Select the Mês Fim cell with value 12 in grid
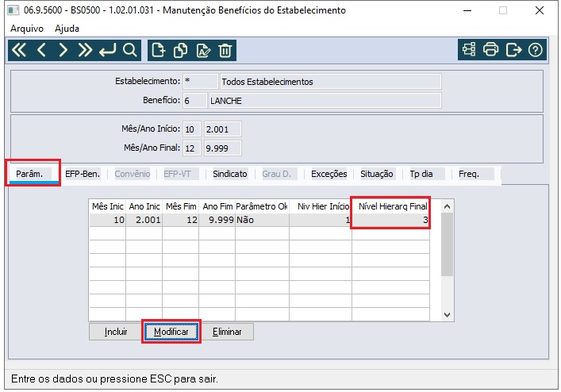 pyautogui.click(x=181, y=220)
